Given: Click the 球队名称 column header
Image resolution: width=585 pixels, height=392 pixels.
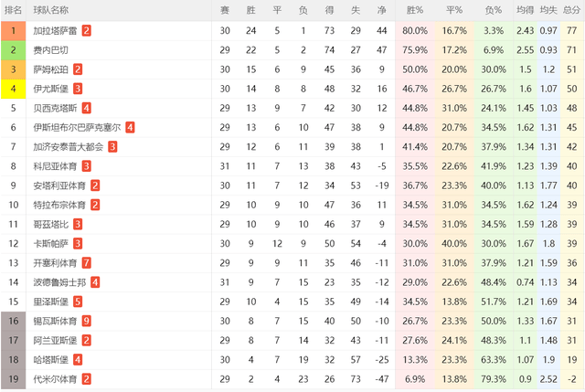Looking at the screenshot, I should [x=50, y=10].
